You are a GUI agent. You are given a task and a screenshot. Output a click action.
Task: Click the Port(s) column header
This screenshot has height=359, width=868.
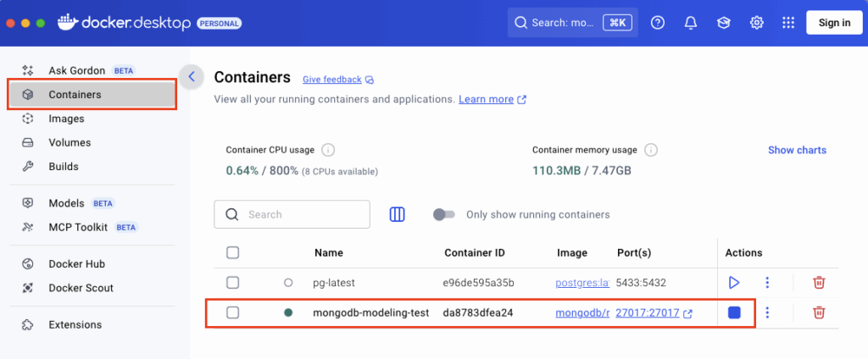634,253
